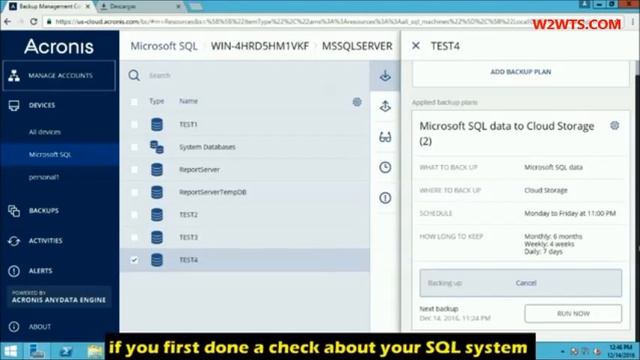
Task: Toggle the select-all header checkbox
Action: [134, 102]
